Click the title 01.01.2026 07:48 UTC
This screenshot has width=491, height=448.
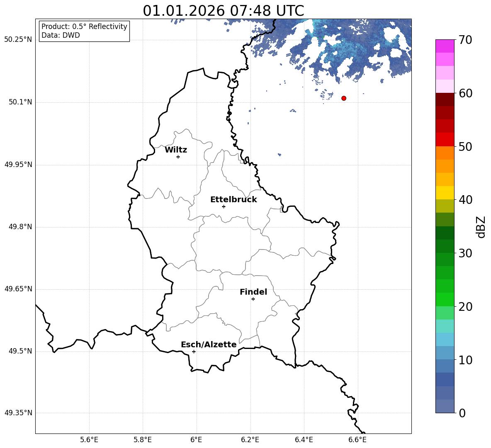pyautogui.click(x=223, y=11)
